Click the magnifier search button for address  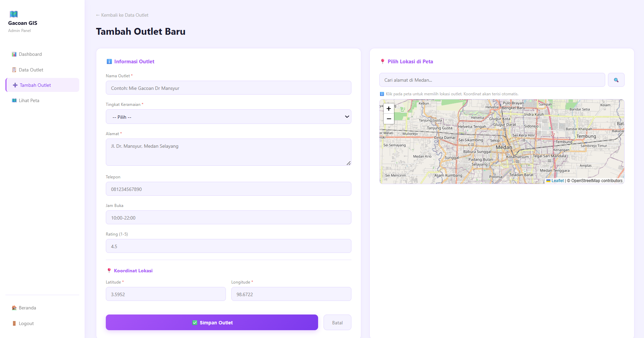(x=616, y=80)
